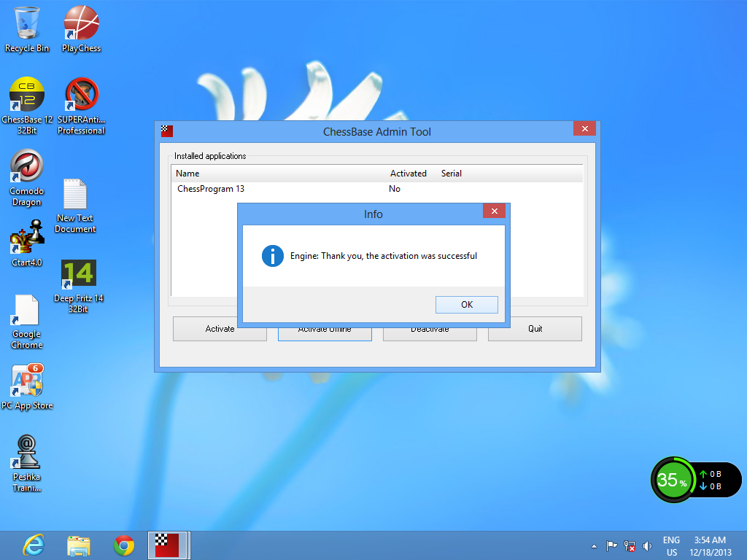Click the Activated column header
This screenshot has width=747, height=560.
coord(409,174)
